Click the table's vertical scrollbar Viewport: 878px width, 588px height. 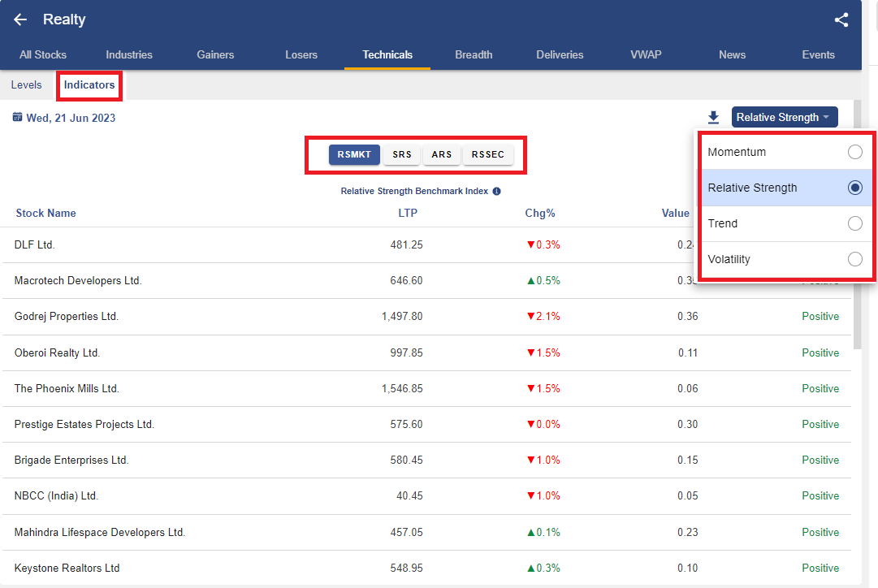857,224
